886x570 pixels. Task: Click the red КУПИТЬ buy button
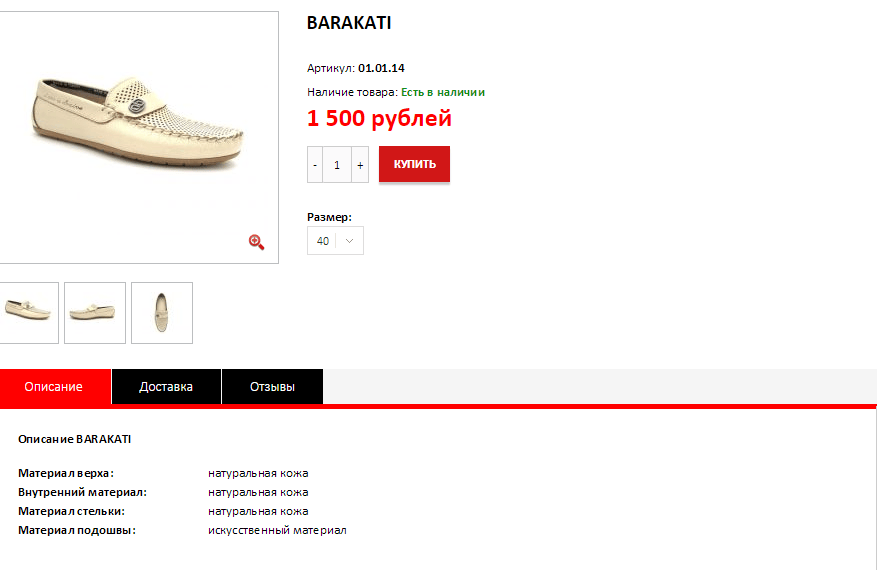tap(414, 164)
